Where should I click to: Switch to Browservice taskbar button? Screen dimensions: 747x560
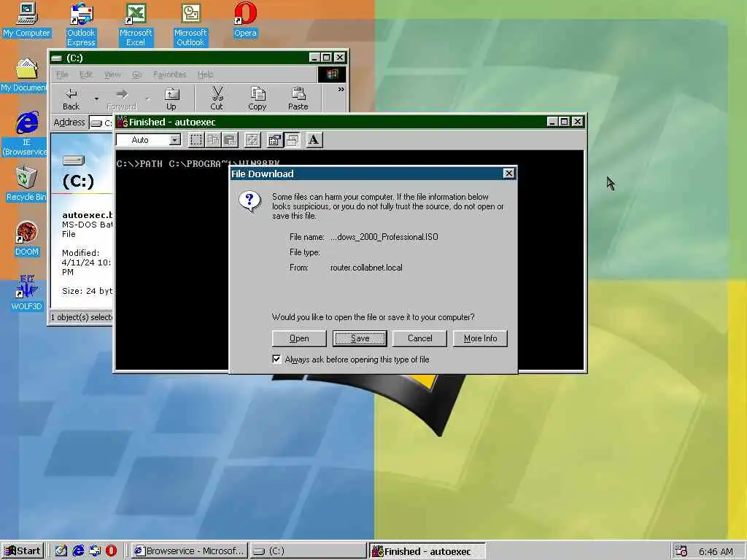(190, 551)
